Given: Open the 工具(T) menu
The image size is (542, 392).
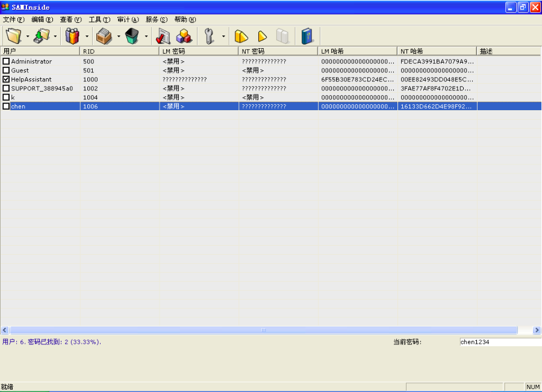Looking at the screenshot, I should pyautogui.click(x=99, y=19).
